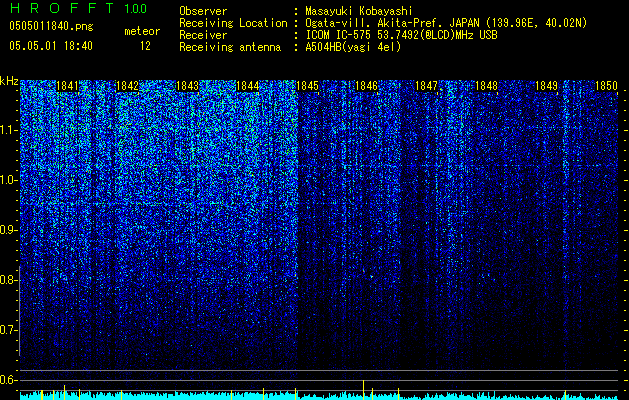Image resolution: width=629 pixels, height=400 pixels.
Task: Click the 1848 time marker
Action: click(x=486, y=86)
